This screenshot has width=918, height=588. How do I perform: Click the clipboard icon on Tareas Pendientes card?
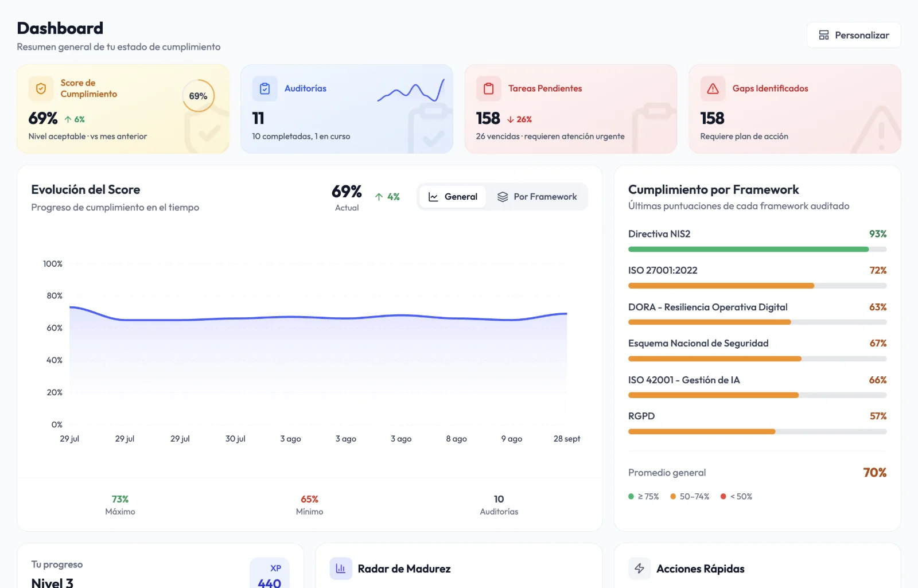[x=488, y=88]
